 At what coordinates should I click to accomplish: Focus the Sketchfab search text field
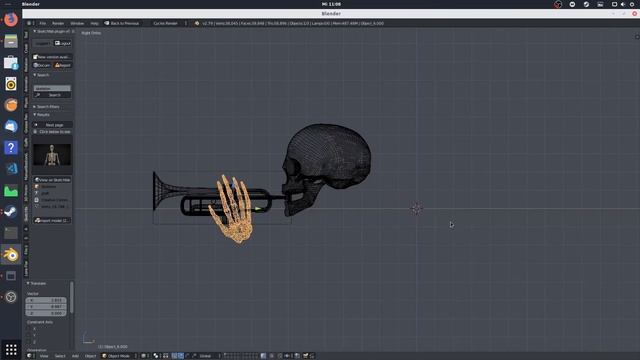pyautogui.click(x=52, y=88)
